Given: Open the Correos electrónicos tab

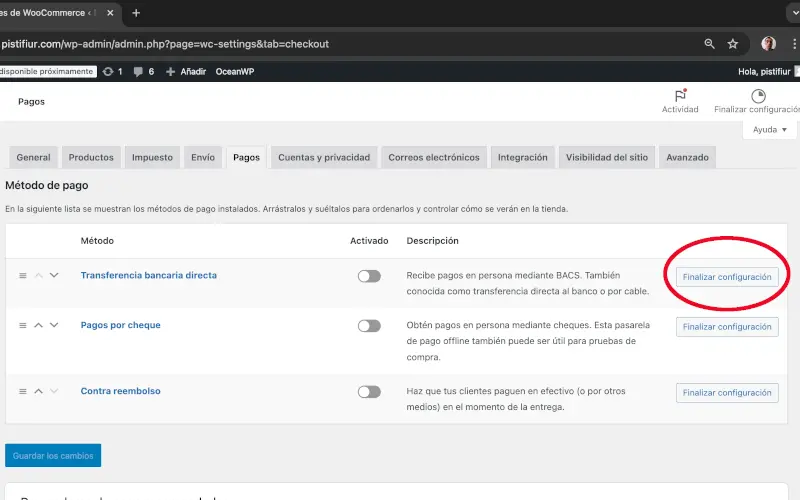Looking at the screenshot, I should 434,157.
